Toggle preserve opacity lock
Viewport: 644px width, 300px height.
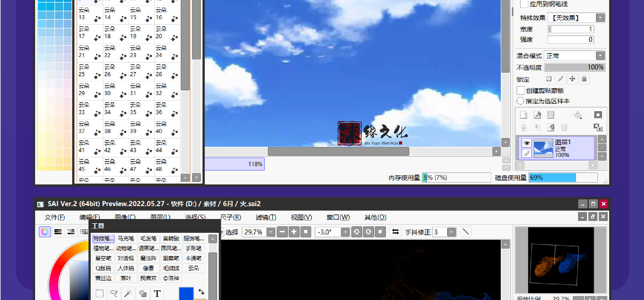[549, 79]
